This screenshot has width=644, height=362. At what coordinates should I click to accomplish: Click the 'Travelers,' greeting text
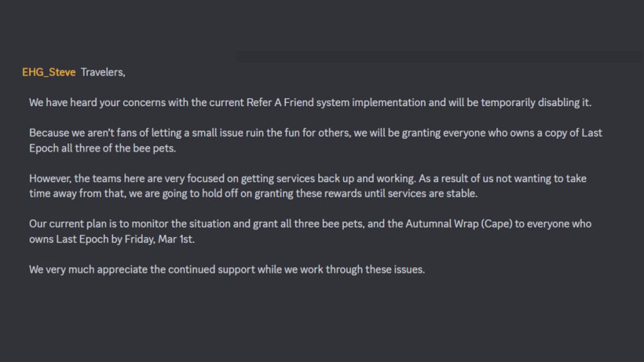click(103, 72)
